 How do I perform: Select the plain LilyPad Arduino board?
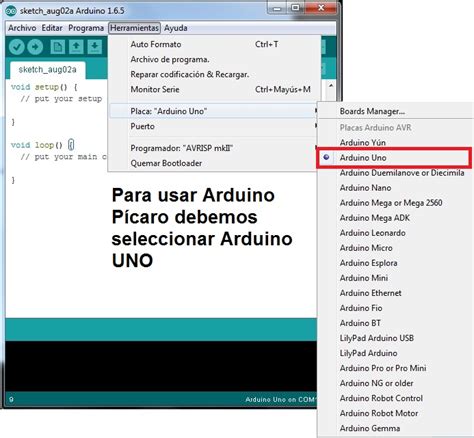click(395, 353)
